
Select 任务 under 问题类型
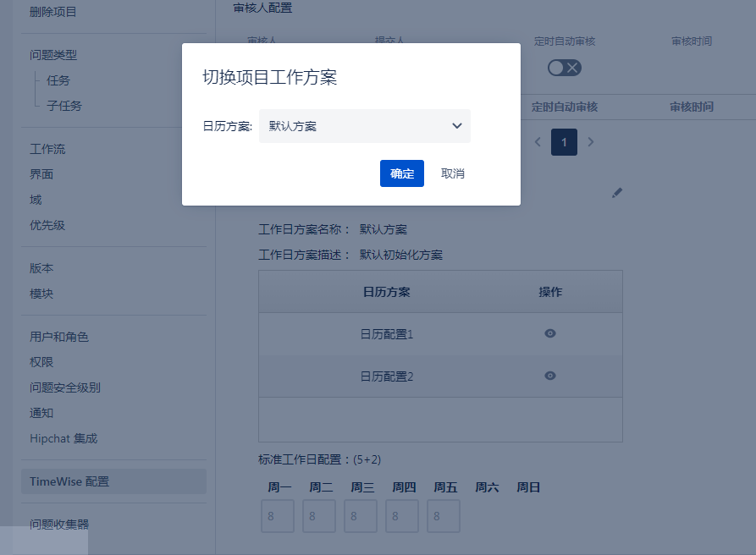(x=58, y=80)
